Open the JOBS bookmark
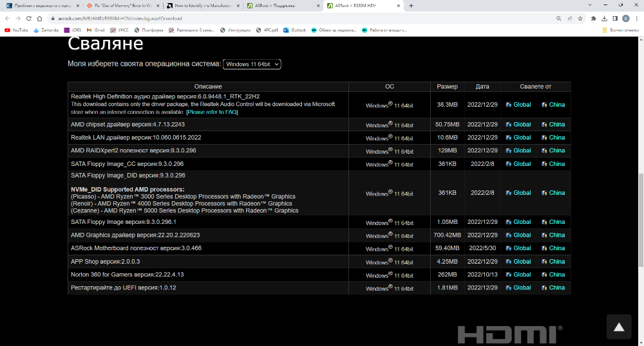 pyautogui.click(x=73, y=30)
